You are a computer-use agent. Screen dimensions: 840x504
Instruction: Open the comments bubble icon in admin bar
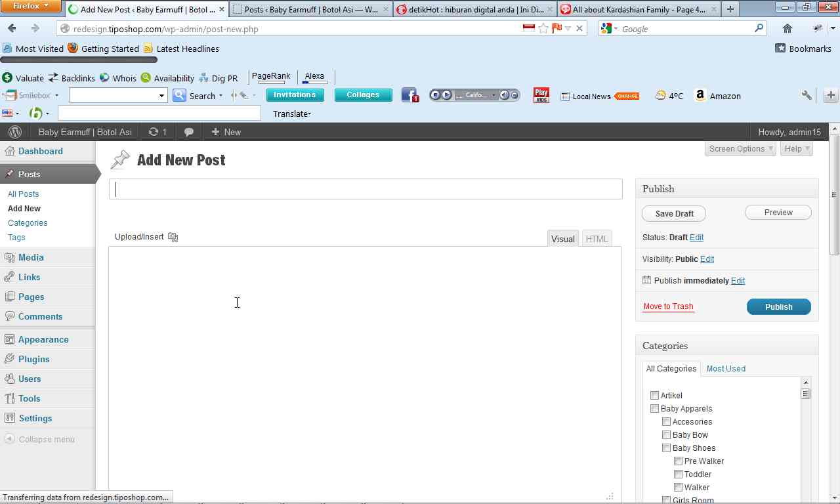[x=189, y=132]
